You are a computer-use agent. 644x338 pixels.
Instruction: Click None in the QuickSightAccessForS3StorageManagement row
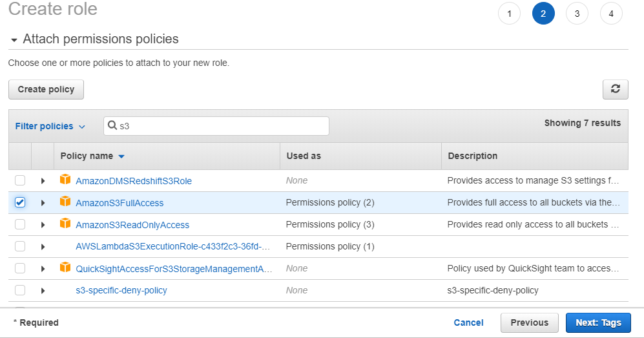pyautogui.click(x=296, y=269)
